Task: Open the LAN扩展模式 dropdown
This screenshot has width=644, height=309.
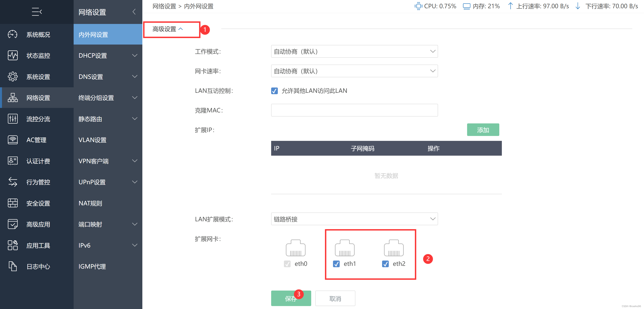Action: [x=354, y=219]
